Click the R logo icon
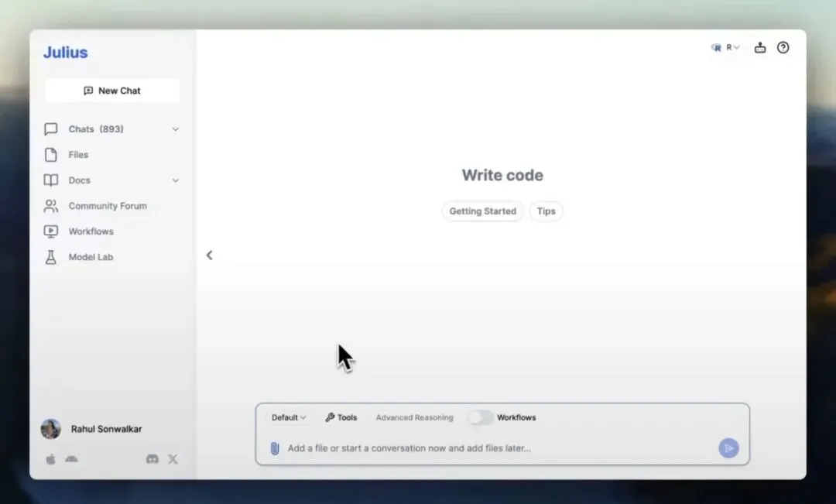This screenshot has width=836, height=504. (716, 47)
